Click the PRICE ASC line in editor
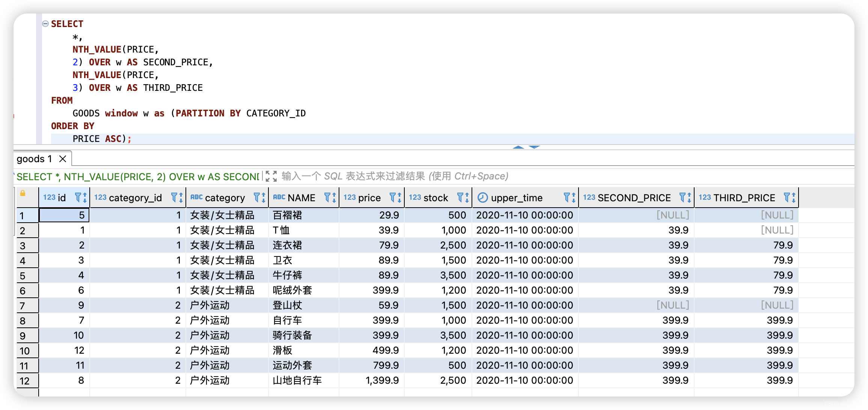Image resolution: width=868 pixels, height=410 pixels. pos(102,139)
